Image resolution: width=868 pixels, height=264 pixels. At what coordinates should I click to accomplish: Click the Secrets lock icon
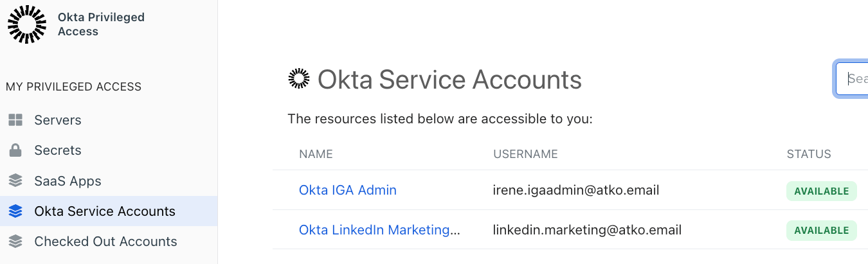[x=15, y=150]
